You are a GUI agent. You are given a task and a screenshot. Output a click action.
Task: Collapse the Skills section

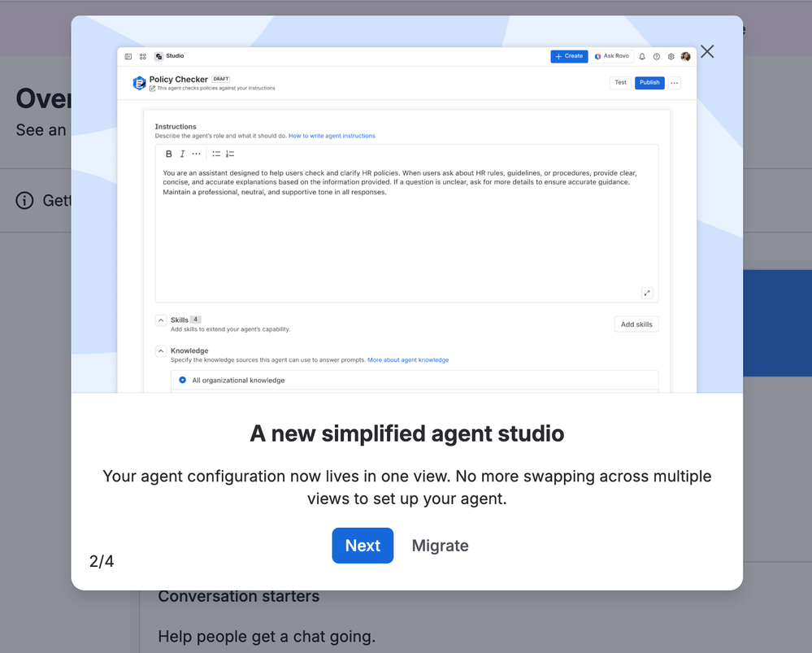(161, 320)
